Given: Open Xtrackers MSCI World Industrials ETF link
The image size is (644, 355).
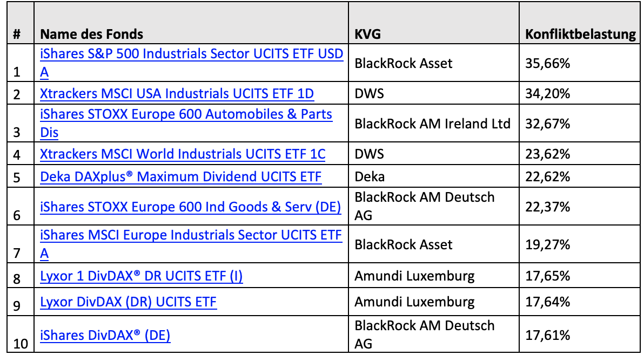Looking at the screenshot, I should point(183,154).
